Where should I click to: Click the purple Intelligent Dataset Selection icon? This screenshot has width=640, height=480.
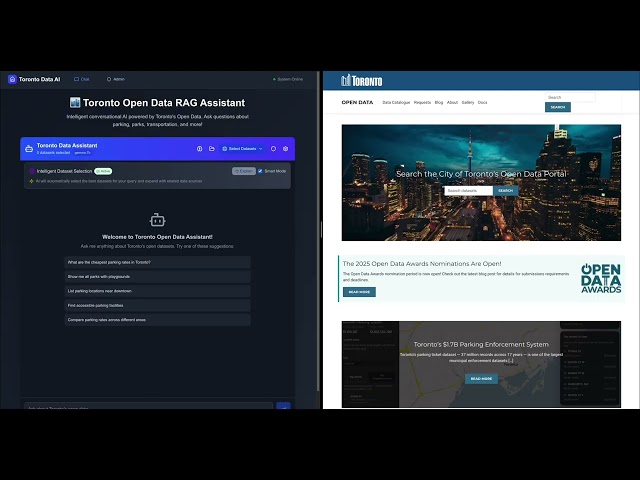pyautogui.click(x=32, y=171)
